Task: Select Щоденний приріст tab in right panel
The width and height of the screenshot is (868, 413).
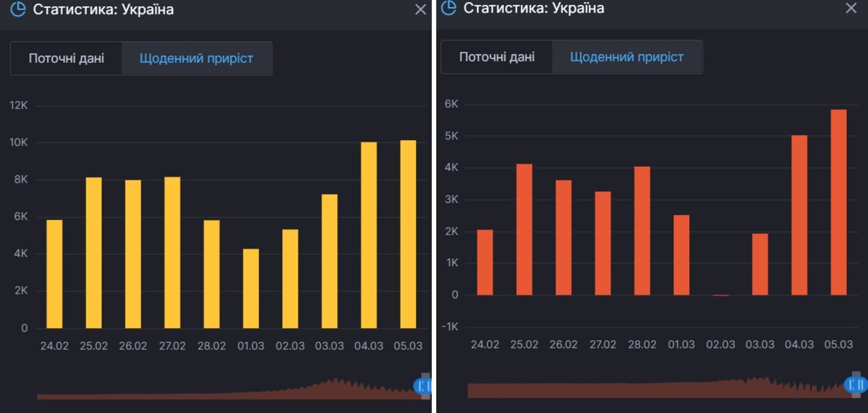Action: (x=626, y=57)
